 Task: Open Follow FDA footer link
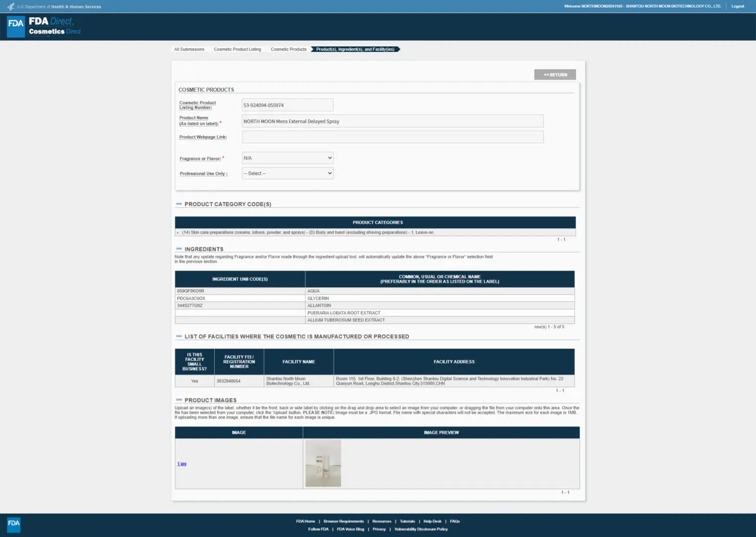click(318, 529)
